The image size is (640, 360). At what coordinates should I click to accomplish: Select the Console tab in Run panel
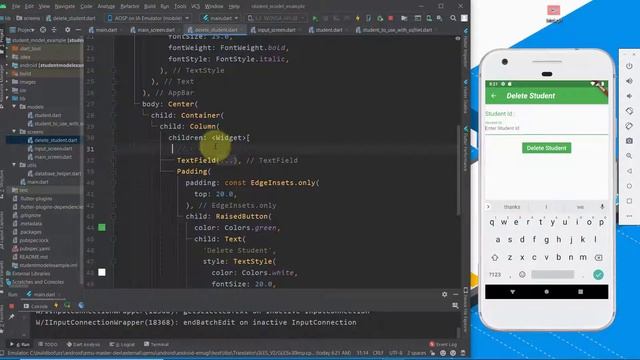tap(36, 306)
